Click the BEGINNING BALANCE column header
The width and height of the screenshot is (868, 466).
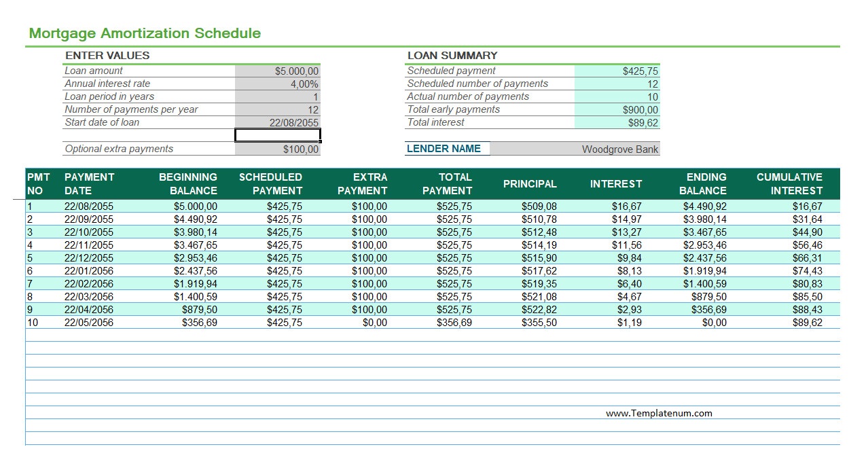click(187, 183)
